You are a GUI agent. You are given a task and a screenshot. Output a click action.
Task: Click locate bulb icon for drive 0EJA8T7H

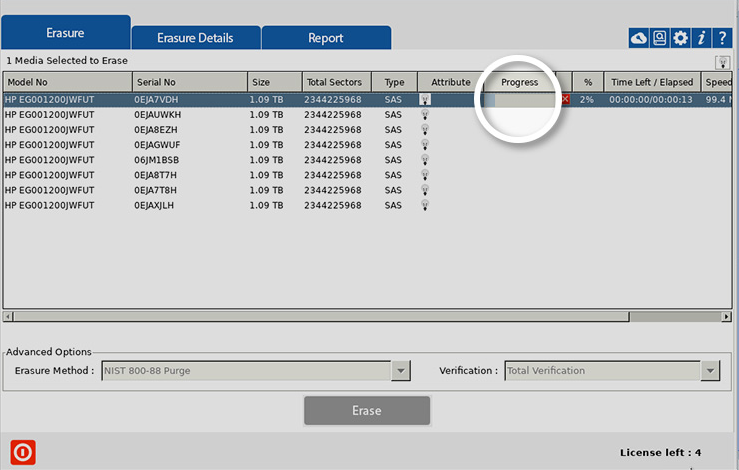click(425, 175)
